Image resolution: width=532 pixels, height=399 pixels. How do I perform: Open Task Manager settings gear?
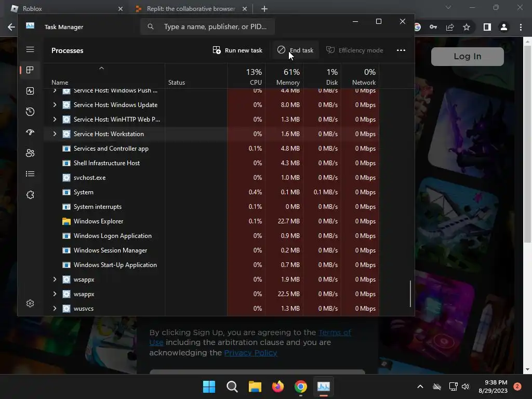coord(30,303)
